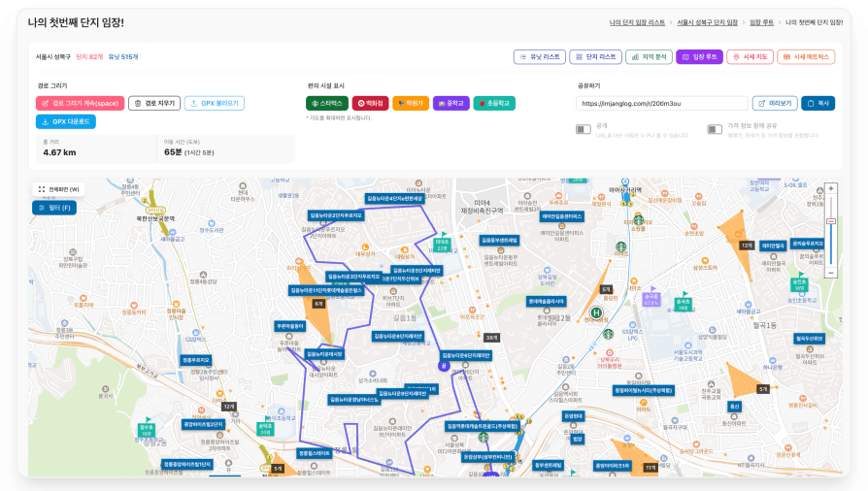Copy share URL with 복사 button
This screenshot has width=868, height=491.
(818, 103)
